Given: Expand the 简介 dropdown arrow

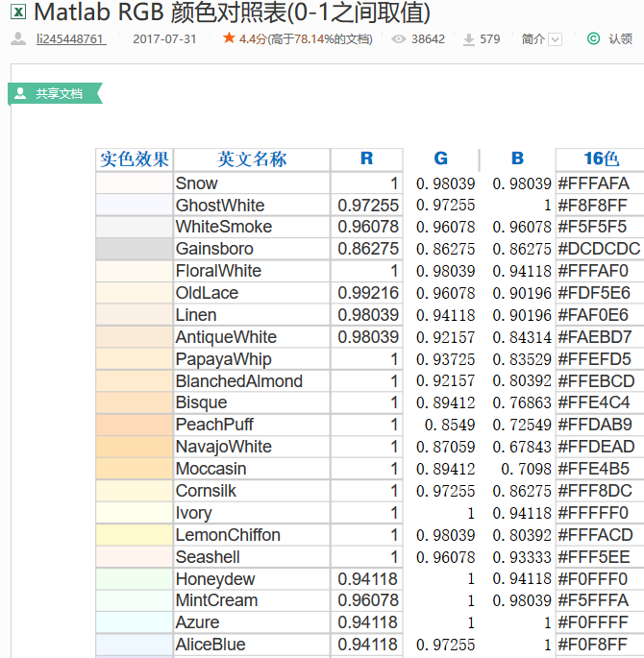Looking at the screenshot, I should [556, 39].
